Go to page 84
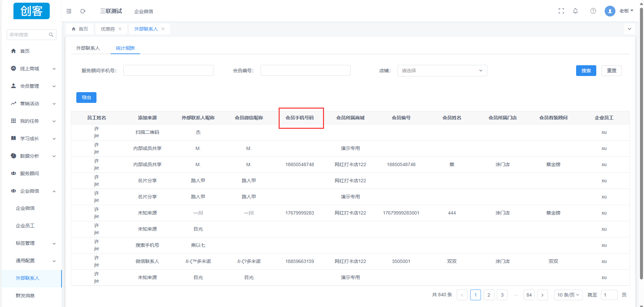The image size is (644, 307). [x=529, y=295]
